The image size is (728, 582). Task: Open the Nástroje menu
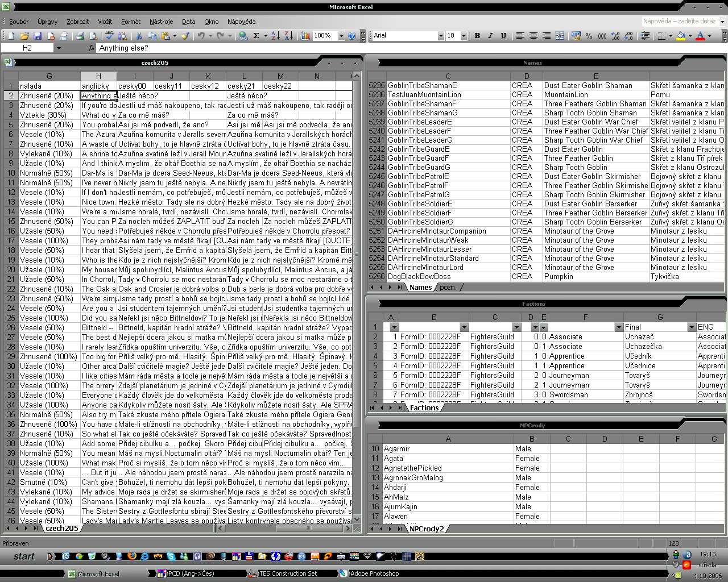pos(162,22)
